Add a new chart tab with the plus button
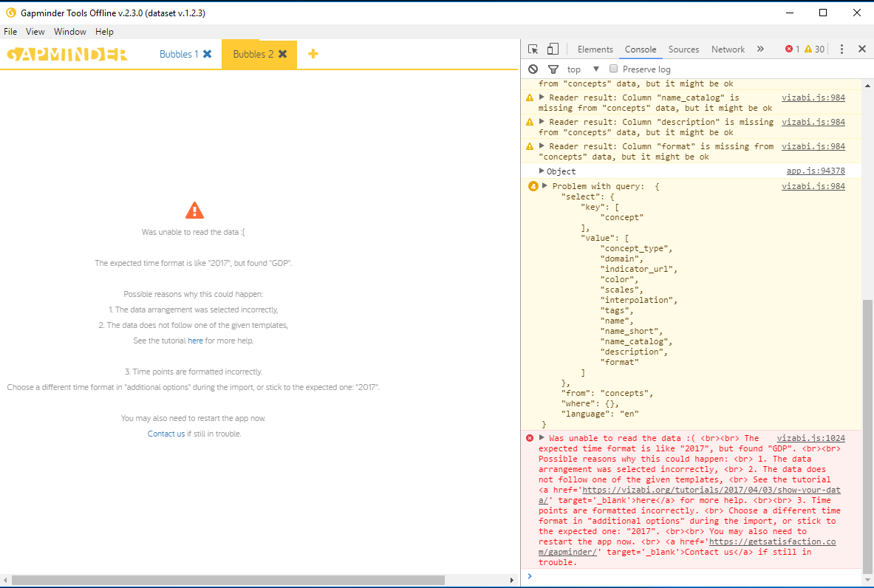Viewport: 874px width, 588px height. [x=313, y=54]
